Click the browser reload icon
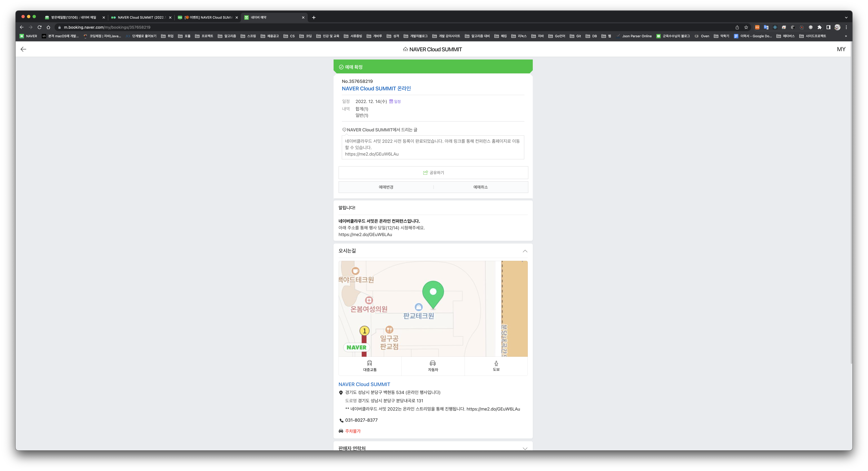Viewport: 868px width, 471px height. (39, 27)
